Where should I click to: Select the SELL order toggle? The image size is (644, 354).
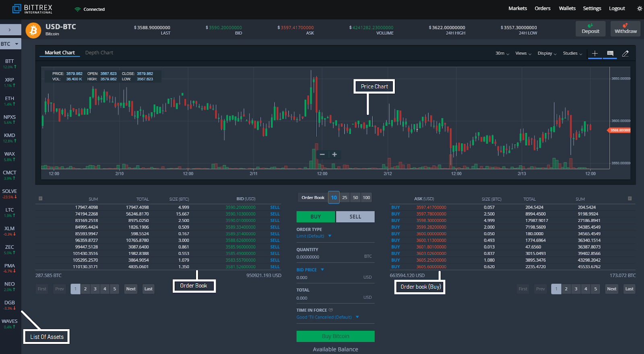coord(355,217)
